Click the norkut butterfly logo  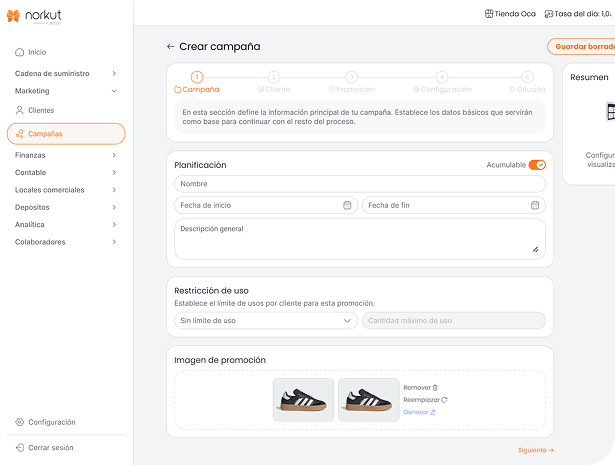[14, 15]
